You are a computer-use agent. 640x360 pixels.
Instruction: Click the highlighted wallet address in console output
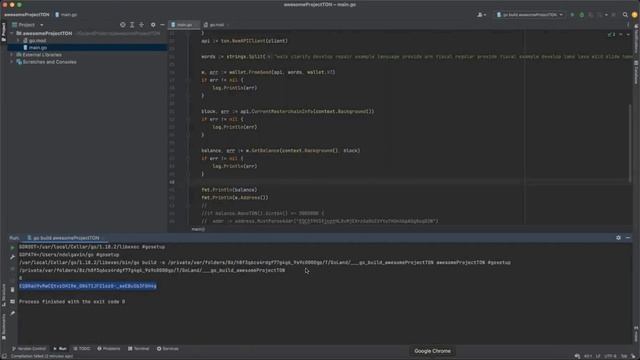click(x=88, y=286)
